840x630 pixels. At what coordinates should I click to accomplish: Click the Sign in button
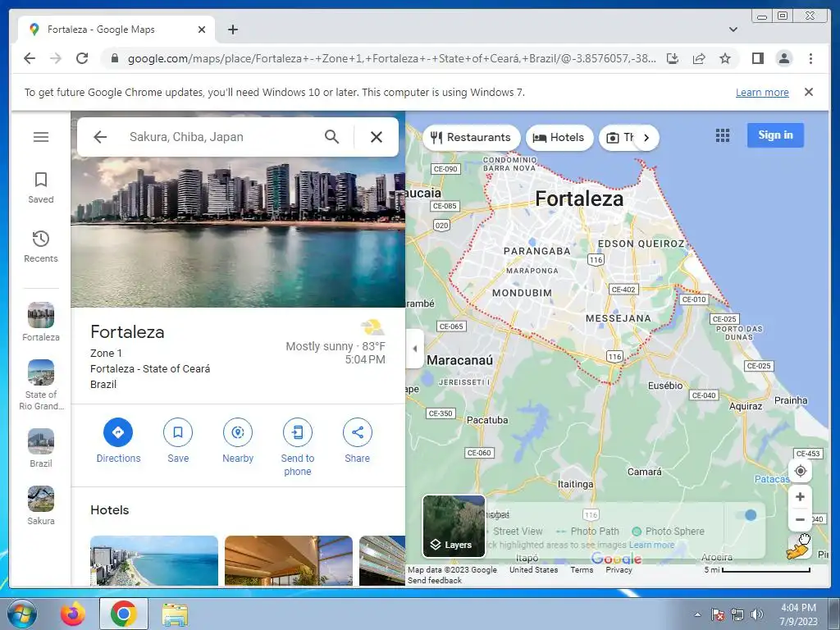[x=775, y=135]
